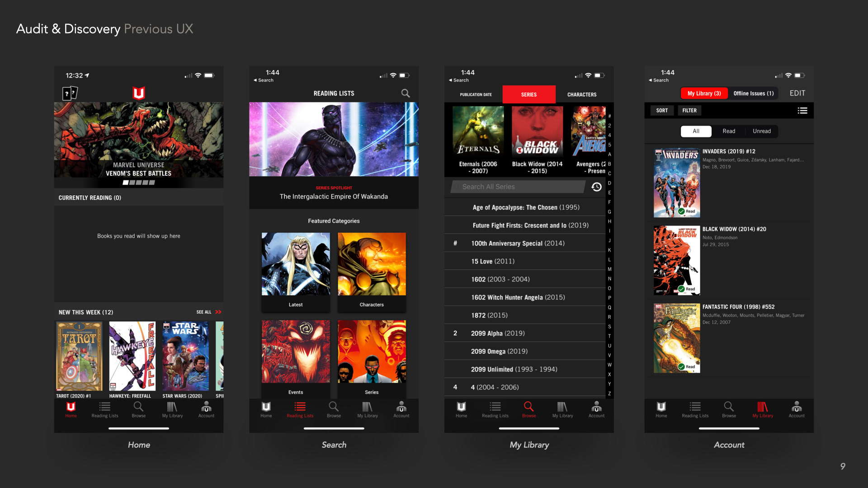Select the Read filter segment
Viewport: 868px width, 488px height.
point(728,131)
